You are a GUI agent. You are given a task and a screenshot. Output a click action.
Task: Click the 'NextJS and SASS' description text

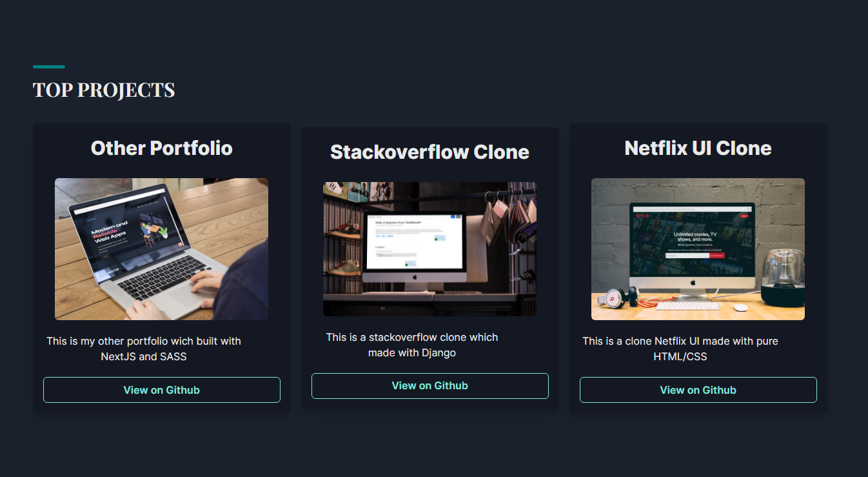(144, 356)
